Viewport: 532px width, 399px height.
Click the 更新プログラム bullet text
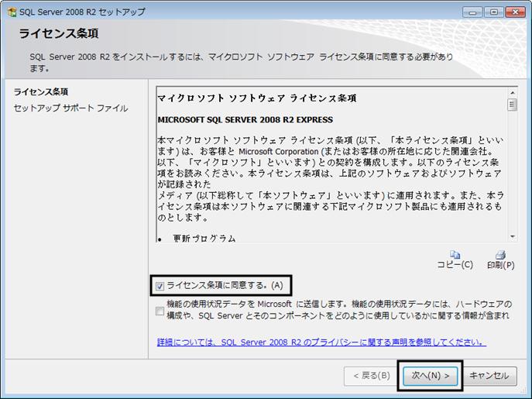point(204,239)
